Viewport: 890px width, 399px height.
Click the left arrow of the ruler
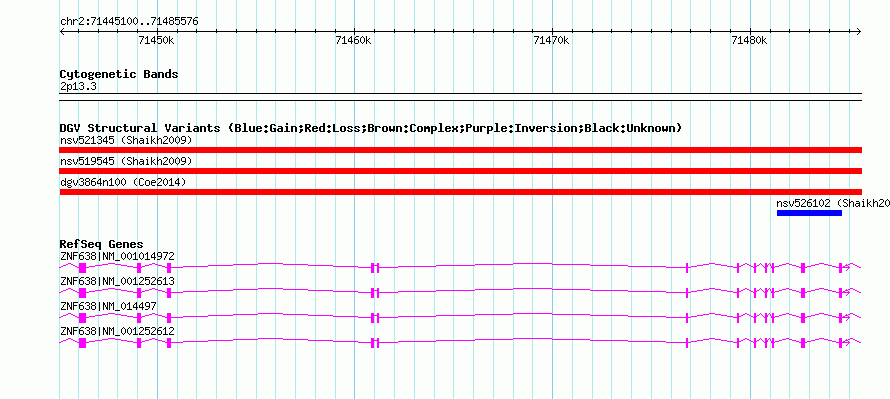point(62,31)
